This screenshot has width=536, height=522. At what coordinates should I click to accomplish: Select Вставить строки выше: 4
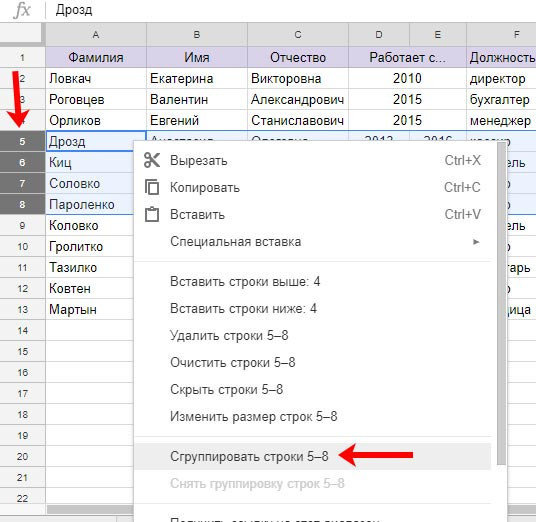(312, 281)
